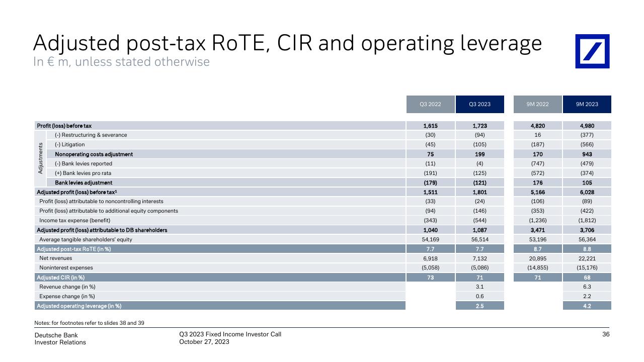Click Q3 2023 expense change value 0.6
This screenshot has height=362, width=644.
point(479,296)
